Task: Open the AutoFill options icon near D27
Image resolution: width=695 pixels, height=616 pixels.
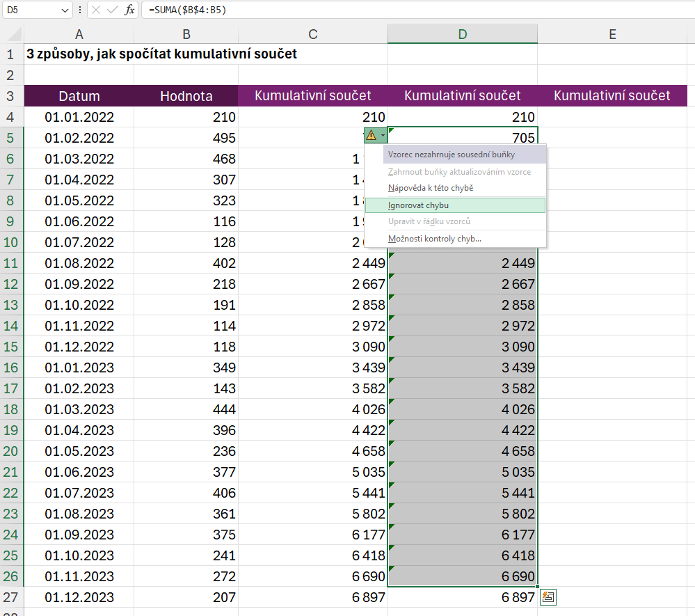Action: [548, 597]
